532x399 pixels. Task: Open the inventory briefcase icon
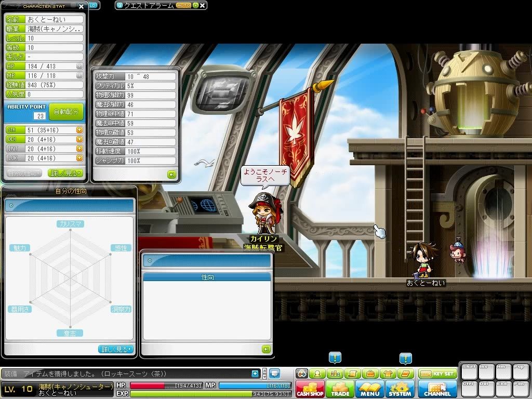coord(370,374)
